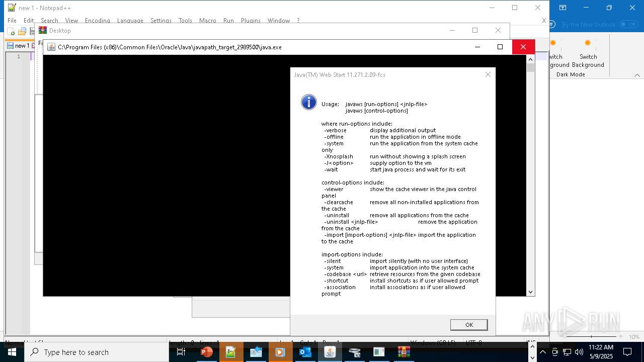Click the blue information icon in the dialog
644x362 pixels.
tap(308, 102)
